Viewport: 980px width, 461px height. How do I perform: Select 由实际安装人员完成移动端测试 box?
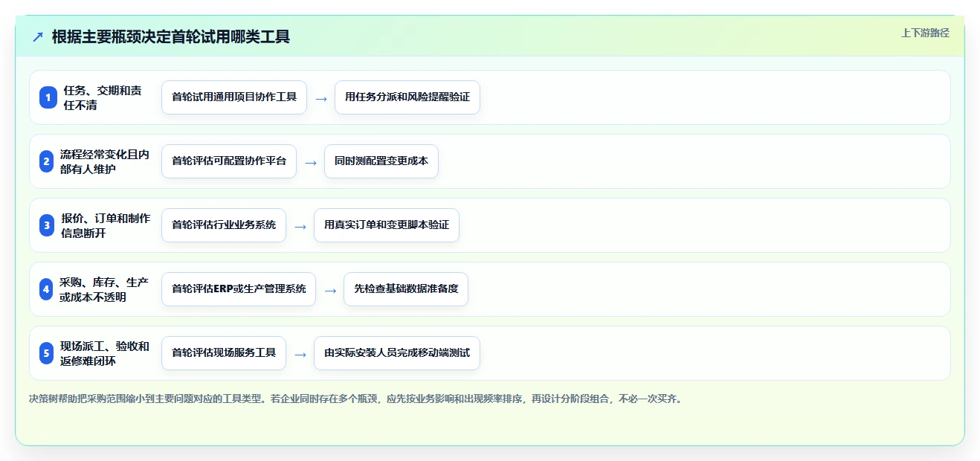coord(397,353)
